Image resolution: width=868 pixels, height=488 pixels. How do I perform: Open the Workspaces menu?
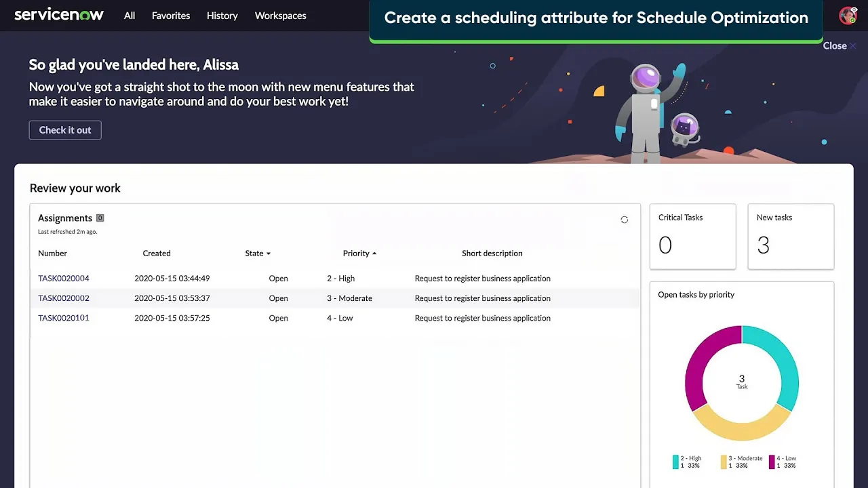280,16
